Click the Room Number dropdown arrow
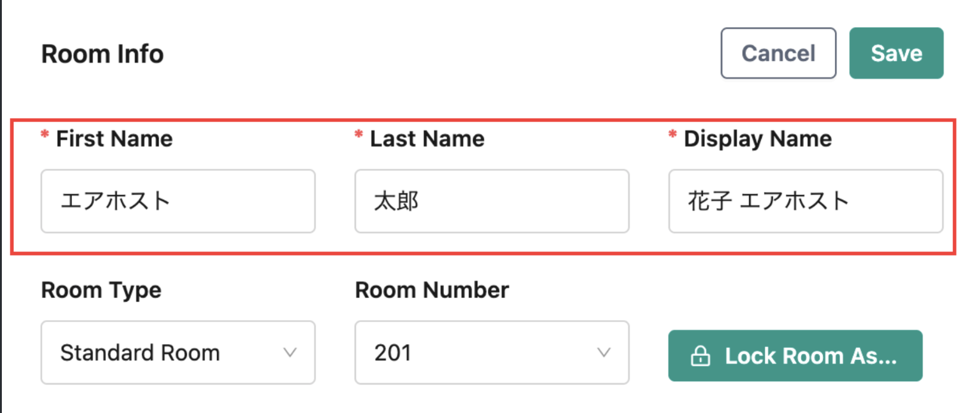 605,353
